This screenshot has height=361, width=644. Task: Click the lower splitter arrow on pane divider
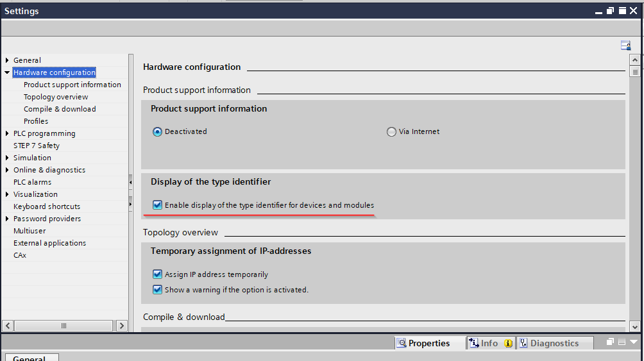131,204
